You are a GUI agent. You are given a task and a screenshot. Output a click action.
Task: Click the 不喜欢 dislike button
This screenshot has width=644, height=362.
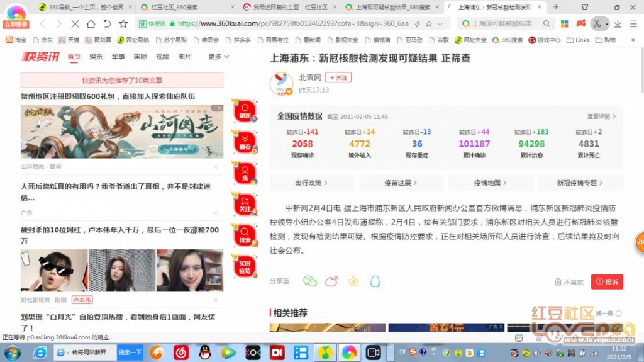pos(569,282)
